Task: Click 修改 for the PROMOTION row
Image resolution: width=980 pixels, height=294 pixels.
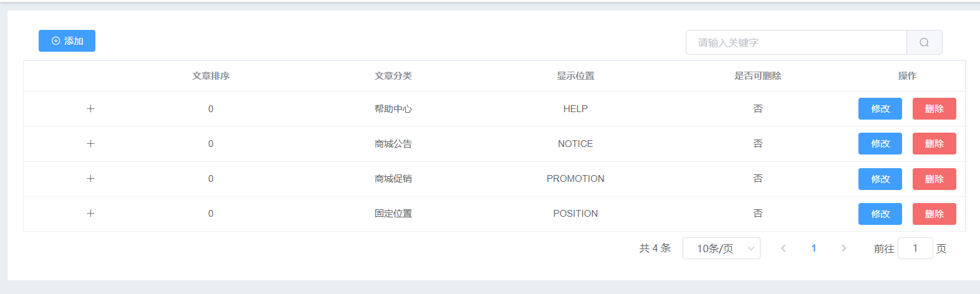Action: pos(880,179)
